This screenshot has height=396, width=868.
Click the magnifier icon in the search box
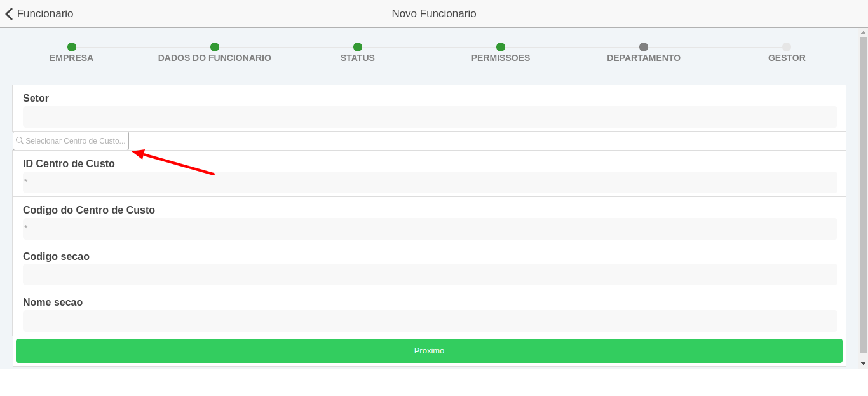coord(20,140)
